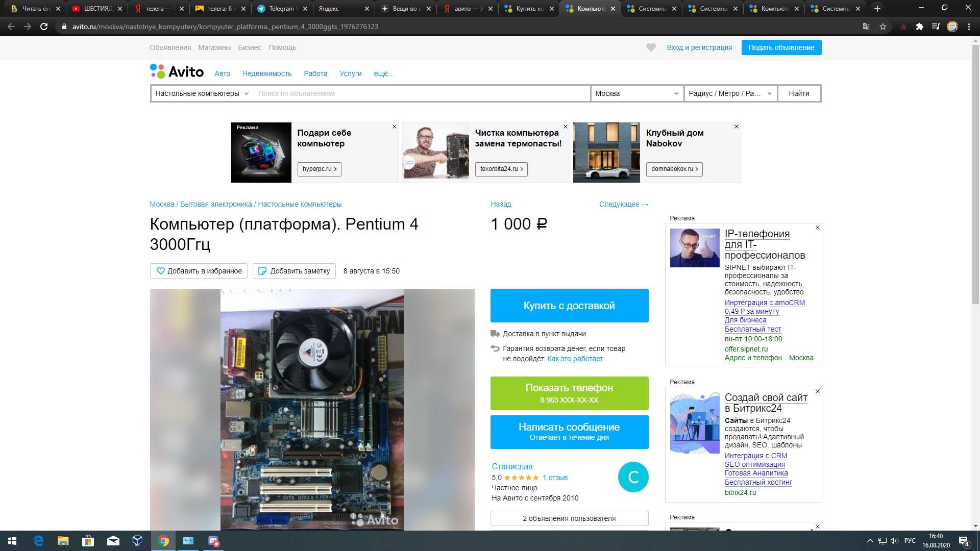Open Как это работает link

pos(575,359)
